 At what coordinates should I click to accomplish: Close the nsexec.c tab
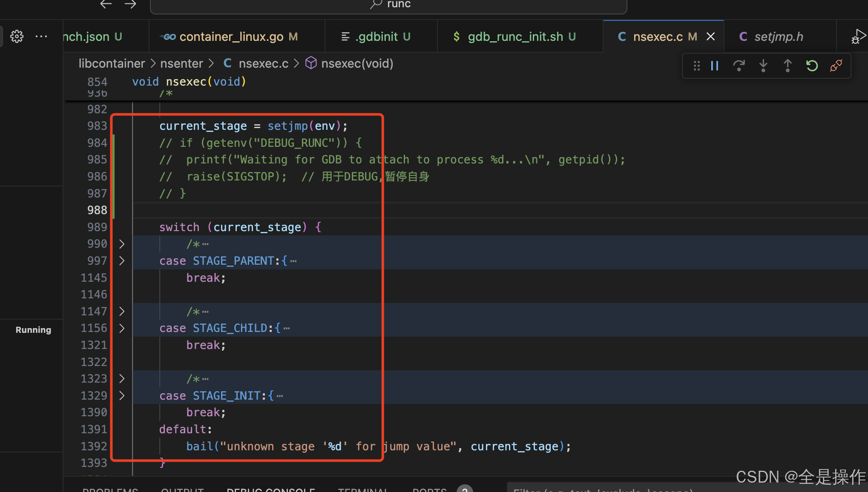[x=710, y=37]
